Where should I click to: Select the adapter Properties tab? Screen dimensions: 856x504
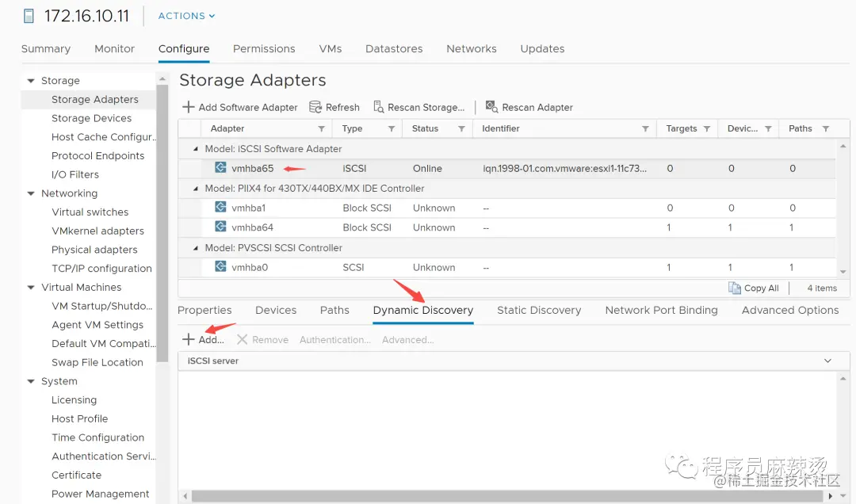pyautogui.click(x=204, y=310)
